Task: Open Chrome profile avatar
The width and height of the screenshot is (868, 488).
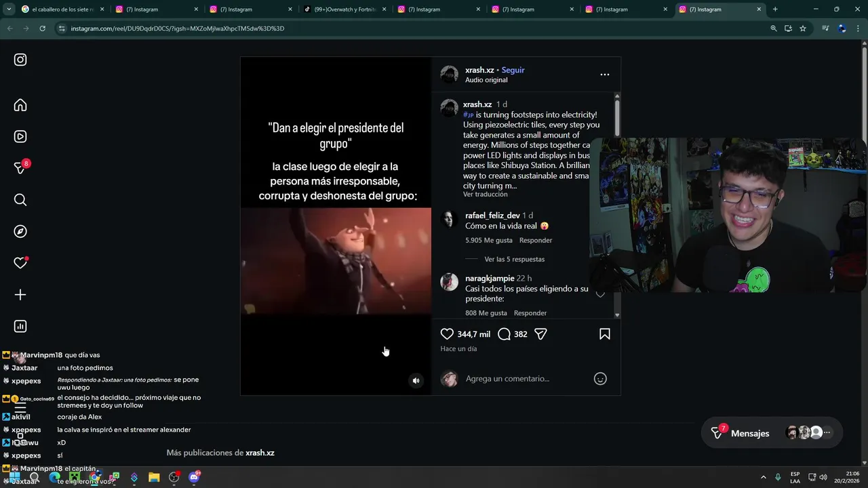Action: point(842,28)
